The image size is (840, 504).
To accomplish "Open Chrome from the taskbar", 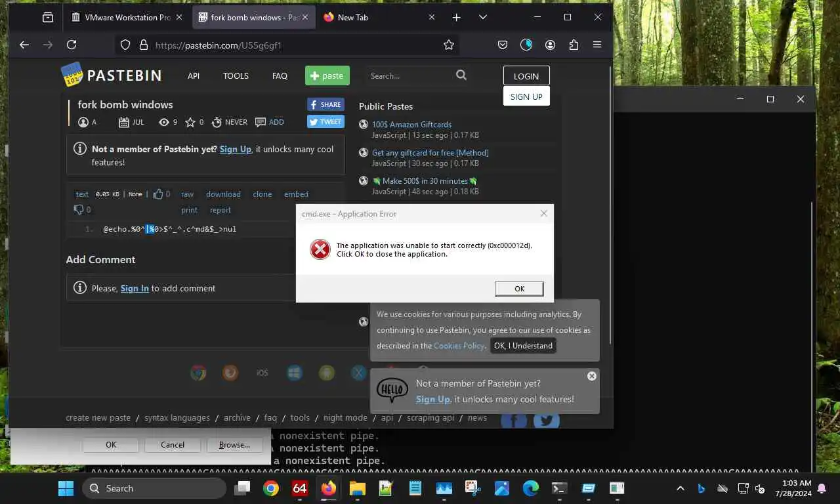I will 271,488.
